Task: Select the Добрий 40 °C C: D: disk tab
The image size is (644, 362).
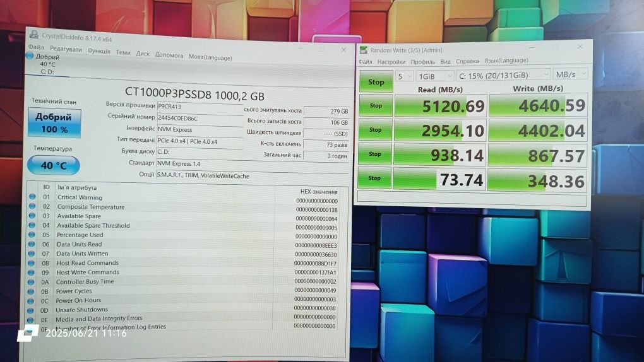Action: (x=45, y=64)
